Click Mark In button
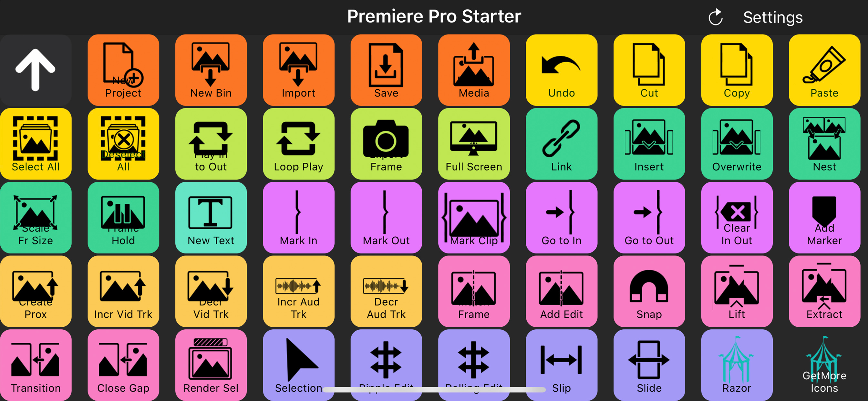This screenshot has width=868, height=401. (x=299, y=217)
